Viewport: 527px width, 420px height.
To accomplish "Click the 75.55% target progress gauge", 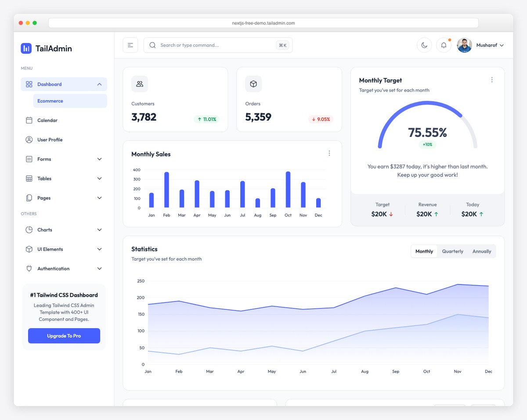I will pyautogui.click(x=427, y=131).
